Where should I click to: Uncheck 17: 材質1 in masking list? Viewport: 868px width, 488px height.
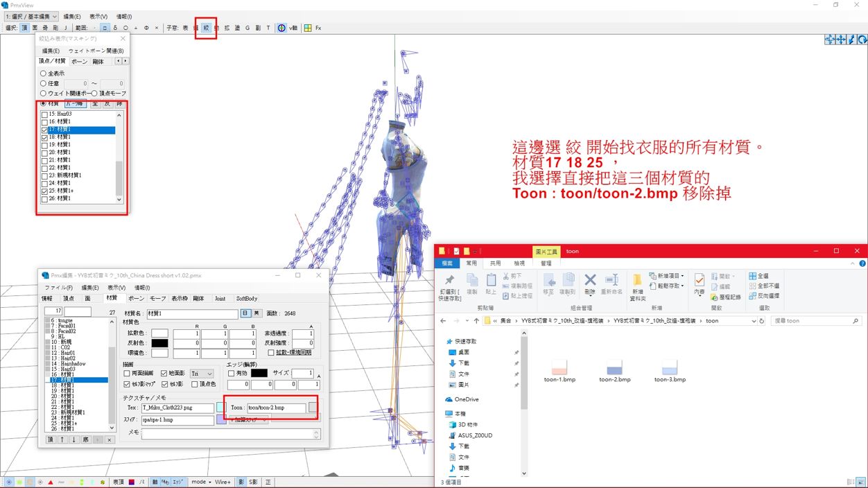pos(45,130)
